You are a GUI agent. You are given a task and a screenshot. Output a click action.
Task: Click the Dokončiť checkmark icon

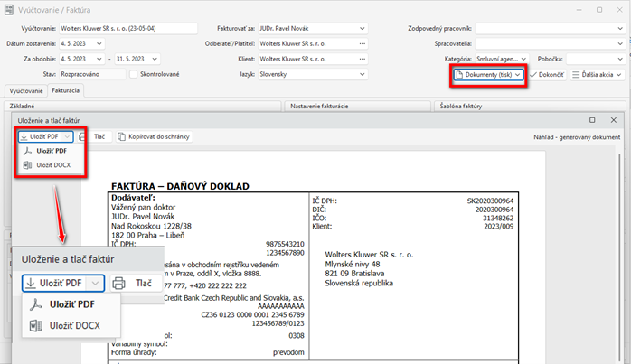(534, 74)
